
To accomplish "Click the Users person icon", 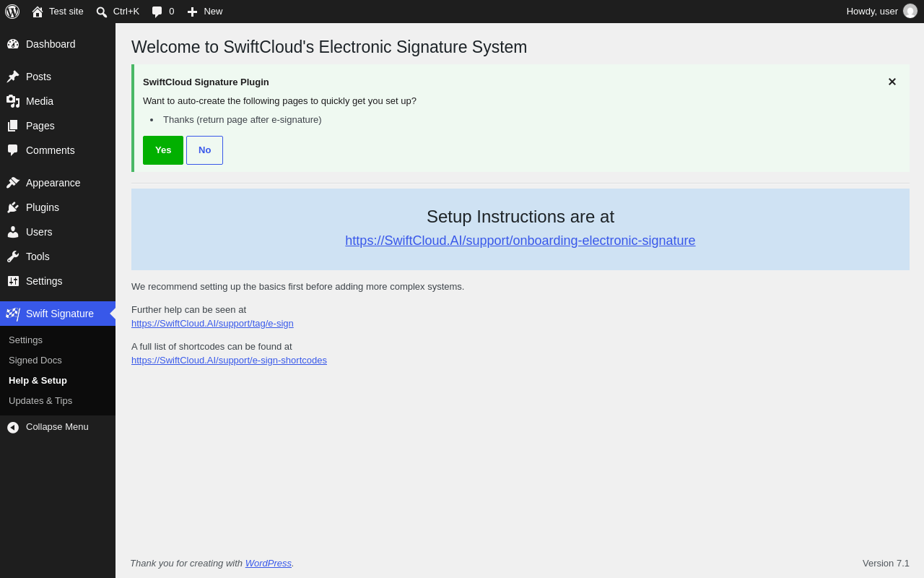I will tap(13, 232).
